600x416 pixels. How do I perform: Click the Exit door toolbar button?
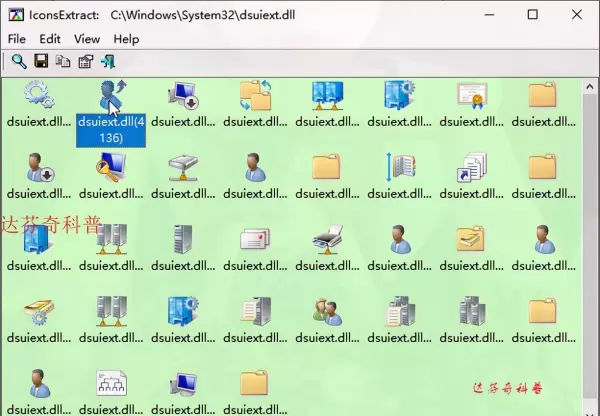point(108,61)
